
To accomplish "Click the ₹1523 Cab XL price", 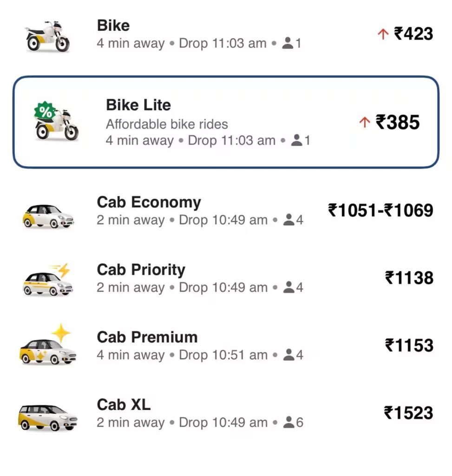I will pyautogui.click(x=408, y=413).
